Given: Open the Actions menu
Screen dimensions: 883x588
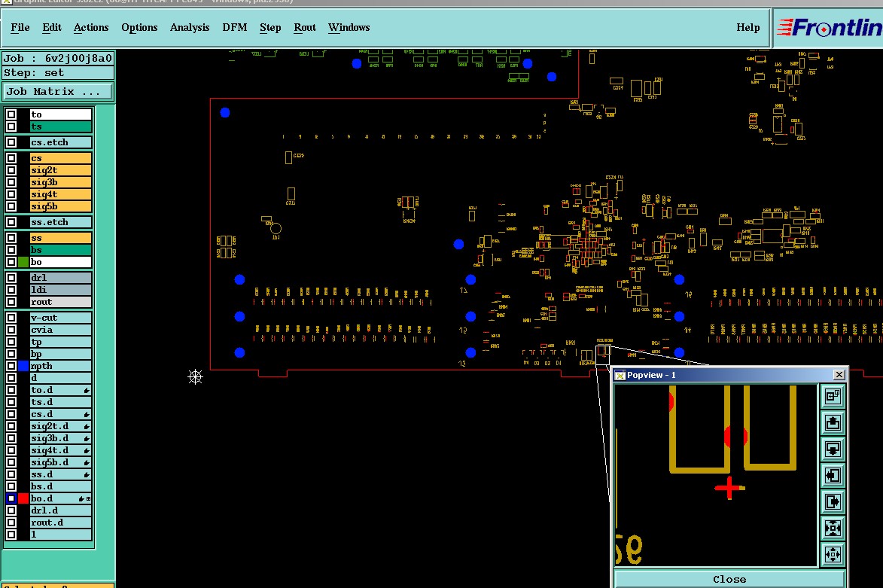Looking at the screenshot, I should 91,28.
